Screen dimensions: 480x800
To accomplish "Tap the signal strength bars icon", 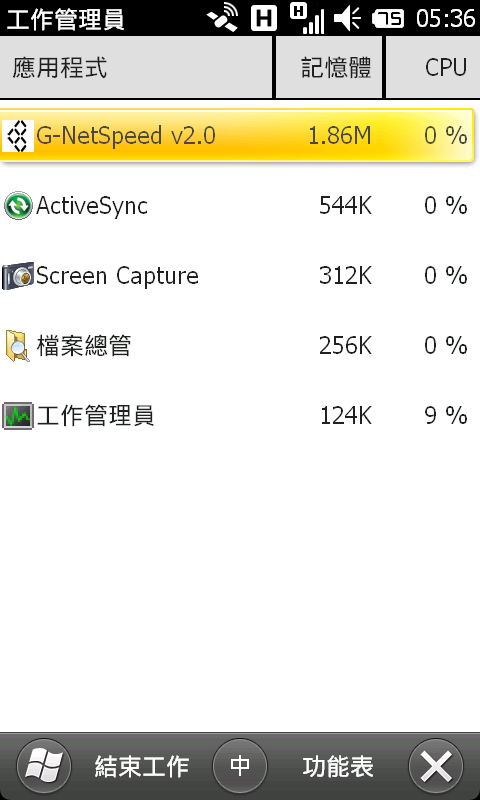I will coord(308,18).
